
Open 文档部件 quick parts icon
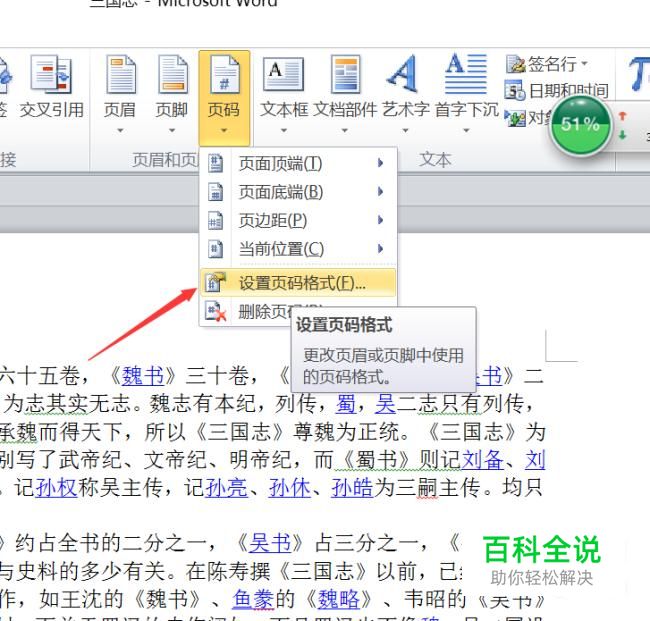[345, 74]
